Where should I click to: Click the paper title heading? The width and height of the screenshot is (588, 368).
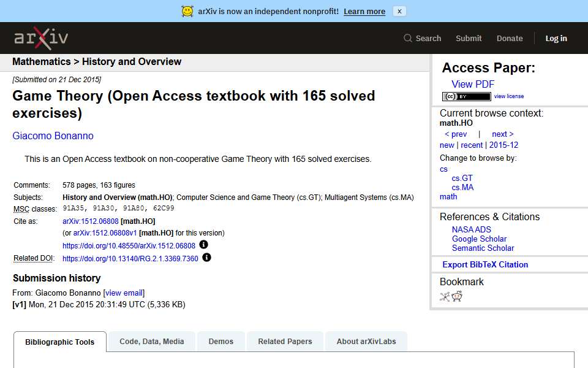click(x=194, y=104)
